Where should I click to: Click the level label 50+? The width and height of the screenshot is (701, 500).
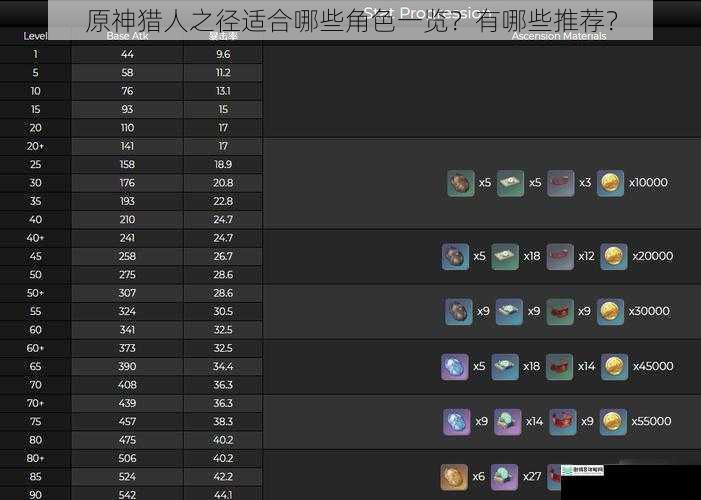tap(35, 293)
